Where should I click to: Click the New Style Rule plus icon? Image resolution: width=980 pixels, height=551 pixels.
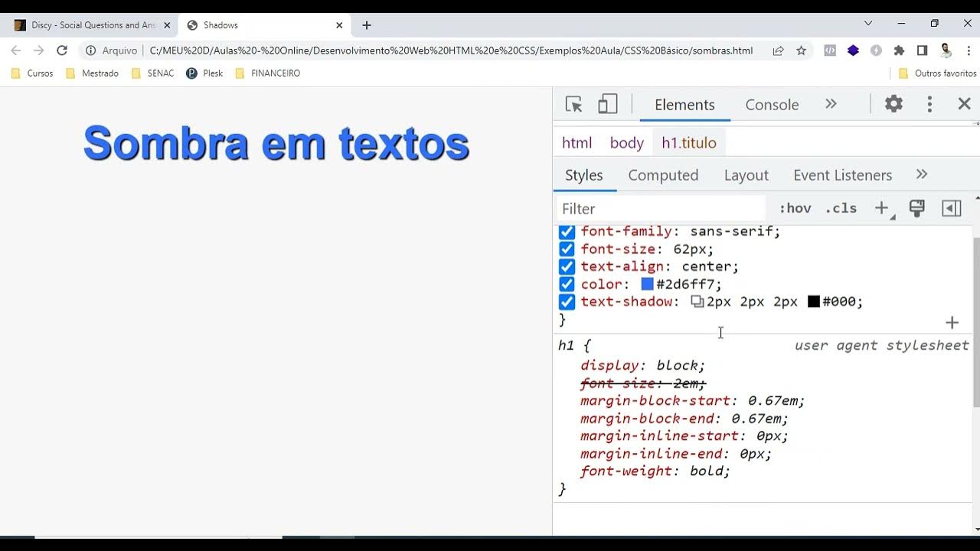[883, 208]
